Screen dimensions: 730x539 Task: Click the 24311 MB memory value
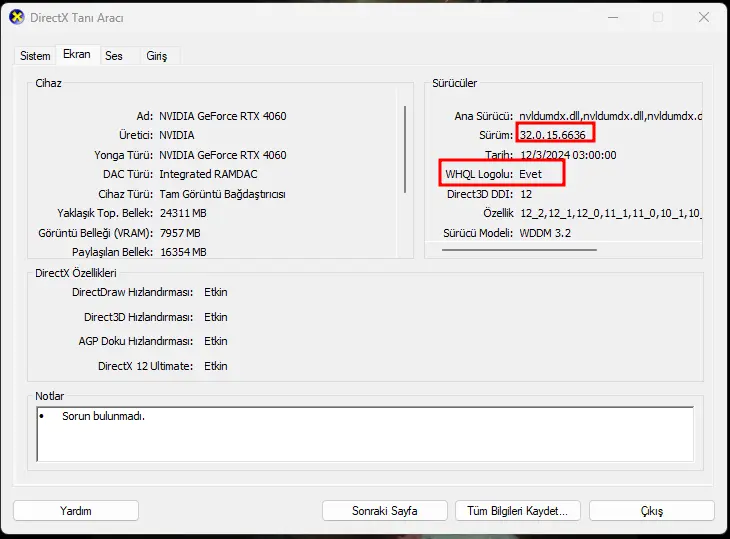(183, 213)
